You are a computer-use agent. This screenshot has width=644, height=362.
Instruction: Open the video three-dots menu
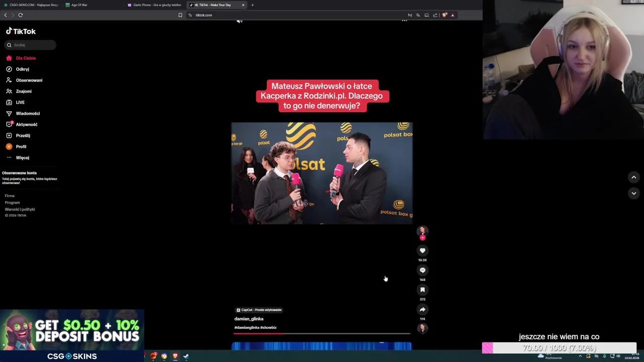(x=404, y=21)
